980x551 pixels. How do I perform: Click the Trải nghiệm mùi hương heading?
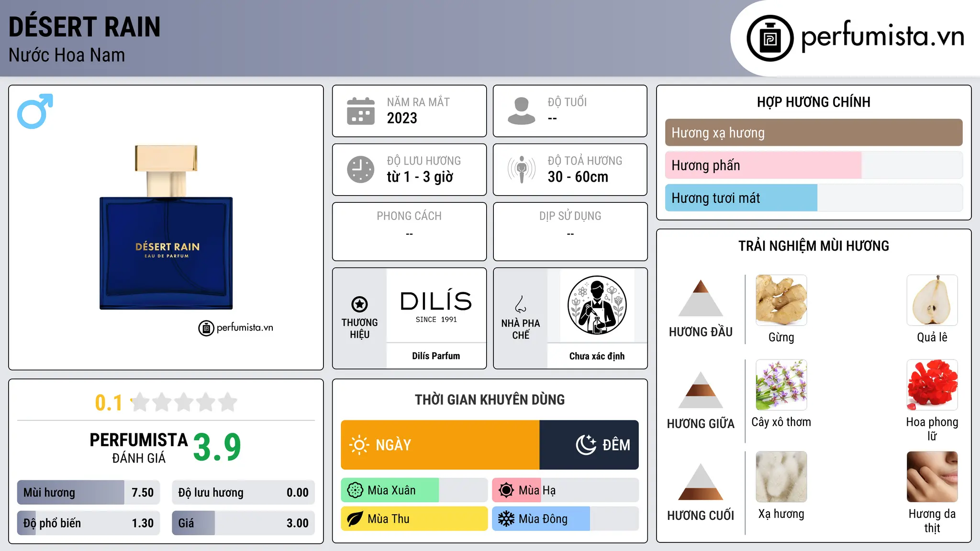813,246
